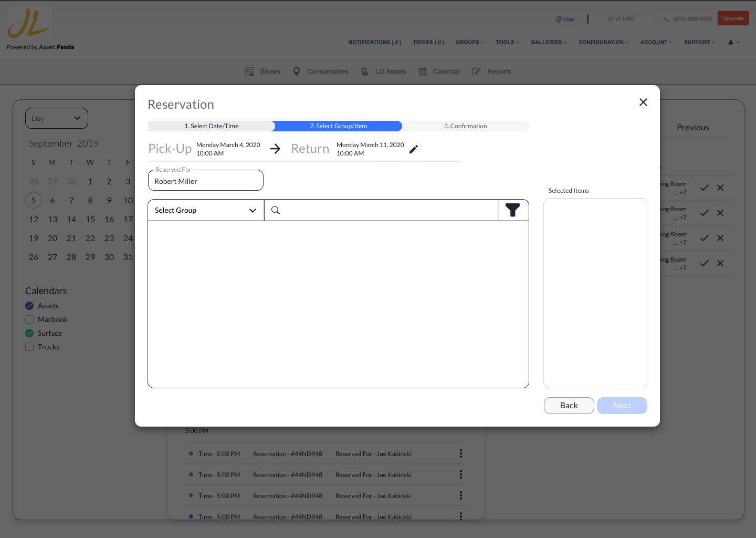Open Calendar section icon

click(x=423, y=71)
